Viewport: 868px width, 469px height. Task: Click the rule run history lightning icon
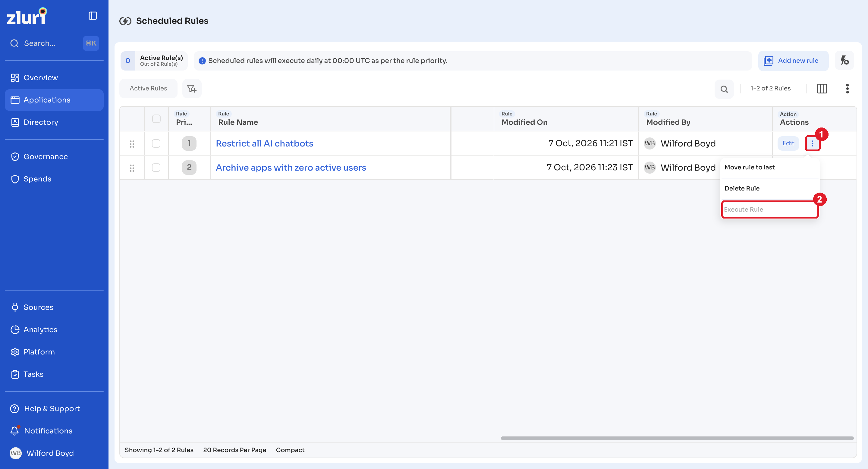tap(844, 61)
